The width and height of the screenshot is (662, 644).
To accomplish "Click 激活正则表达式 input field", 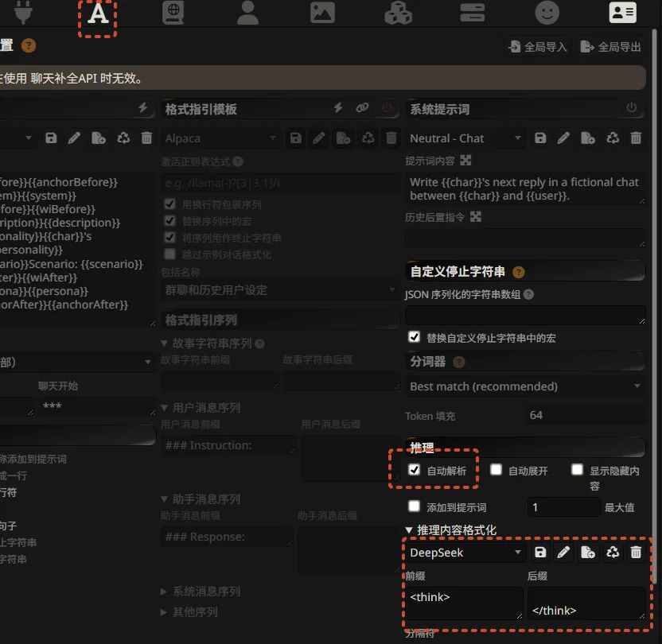I will pos(280,184).
